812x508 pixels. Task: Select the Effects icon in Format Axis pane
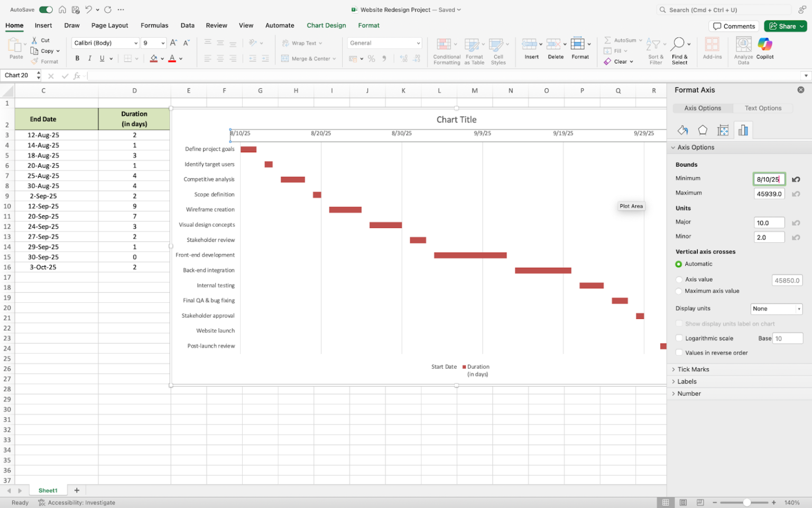coord(703,130)
